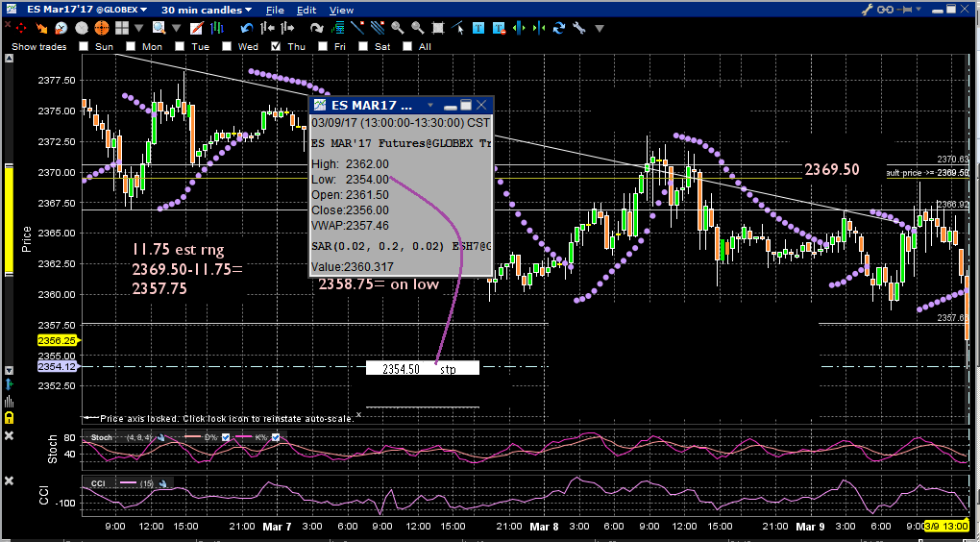The image size is (980, 542).
Task: Click blue vertical arrow with green plus
Action: 9,384
